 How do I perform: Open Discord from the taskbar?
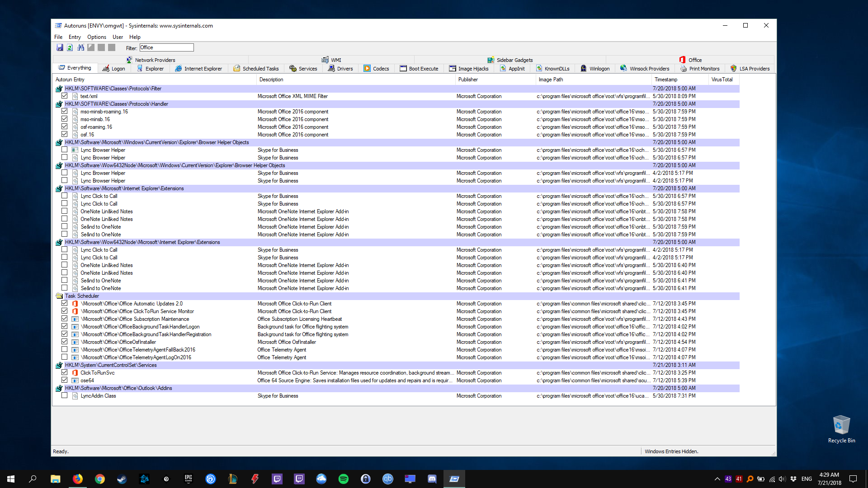432,479
